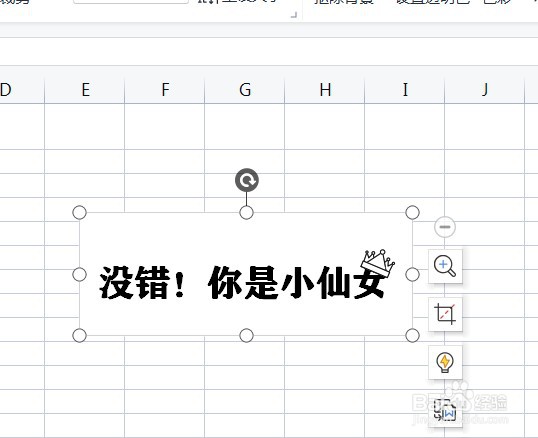Collapse the floating toolbar with minus icon

coord(445,227)
